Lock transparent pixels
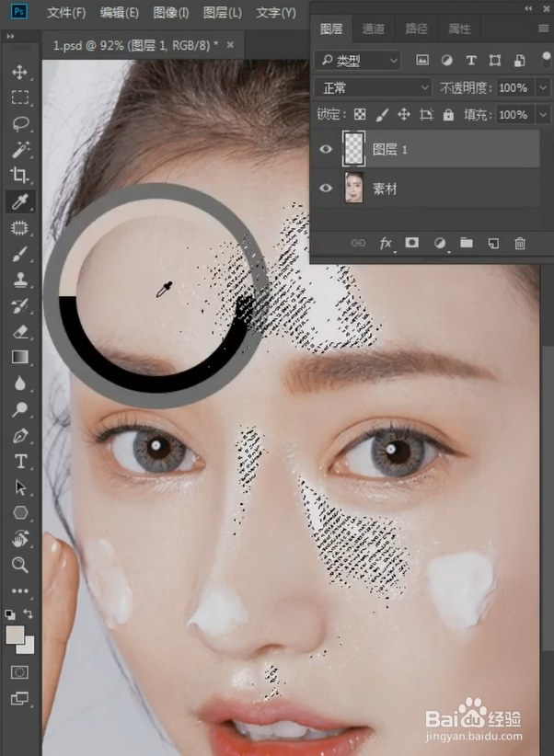This screenshot has height=756, width=554. (x=360, y=114)
